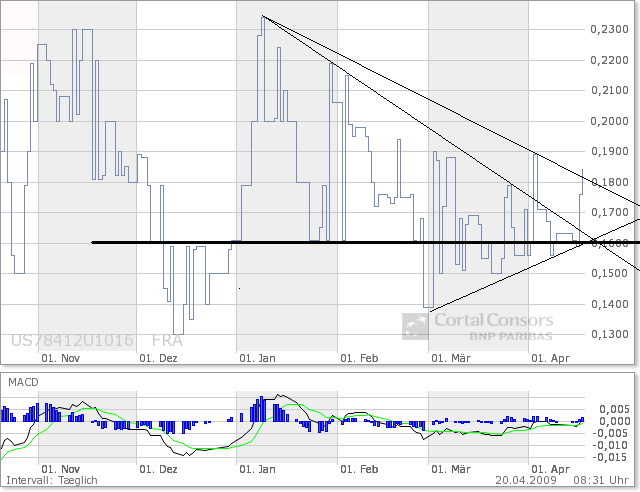Click 01. Feb on the price chart axis

[x=359, y=356]
